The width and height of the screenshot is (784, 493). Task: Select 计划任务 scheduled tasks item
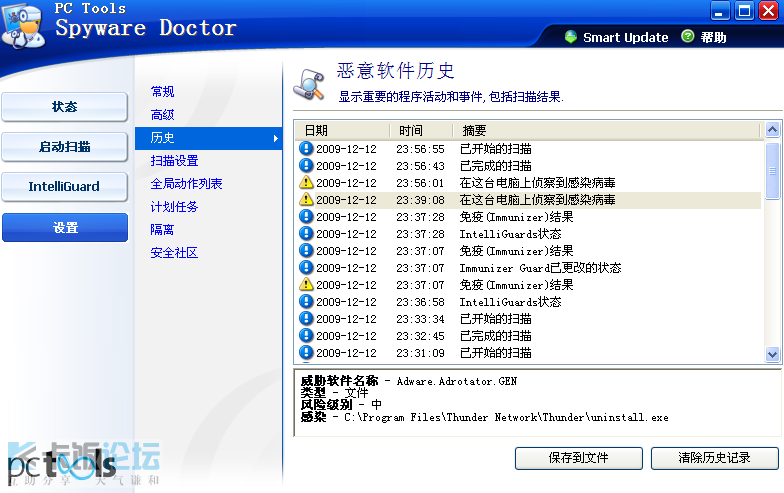click(x=174, y=206)
